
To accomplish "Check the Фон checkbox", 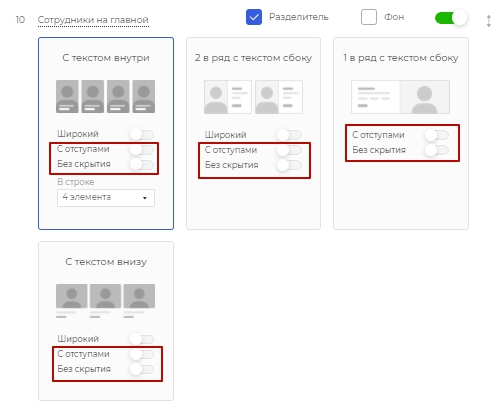I will click(x=369, y=17).
